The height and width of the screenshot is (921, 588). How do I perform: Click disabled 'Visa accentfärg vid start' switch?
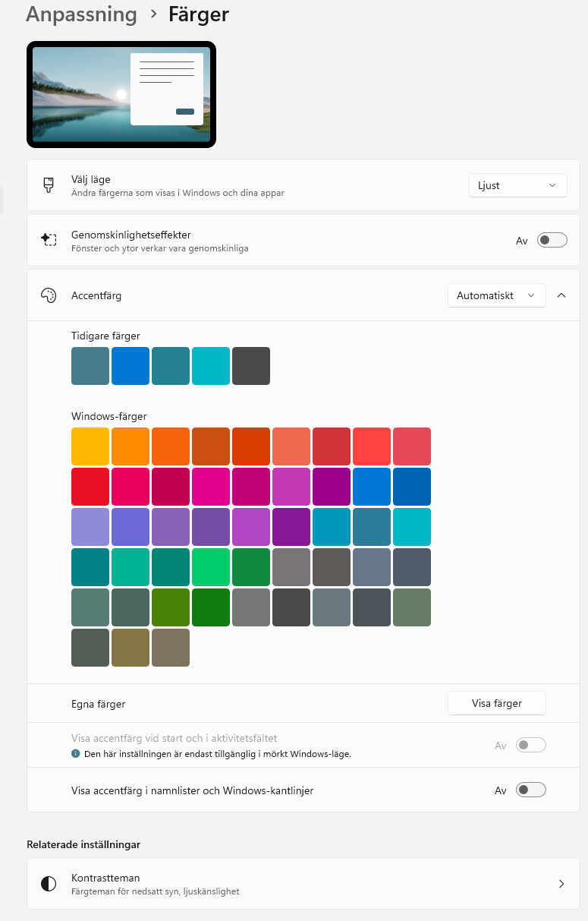[531, 746]
